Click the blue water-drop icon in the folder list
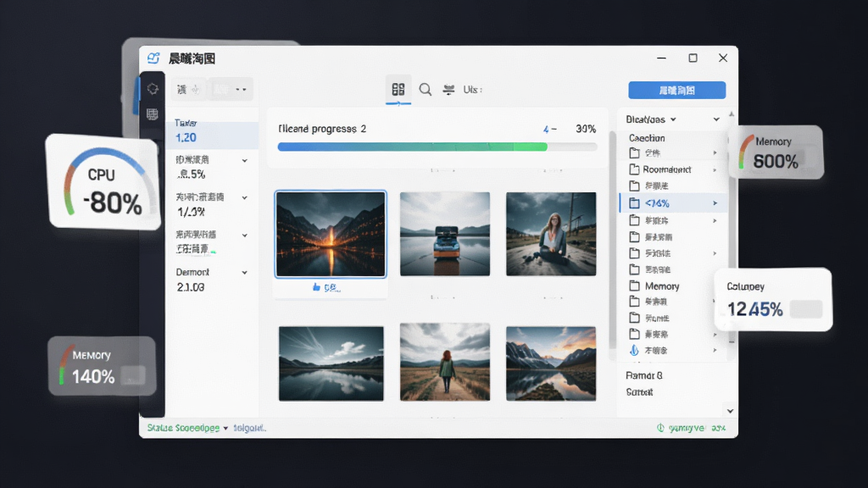Viewport: 868px width, 488px height. (634, 350)
